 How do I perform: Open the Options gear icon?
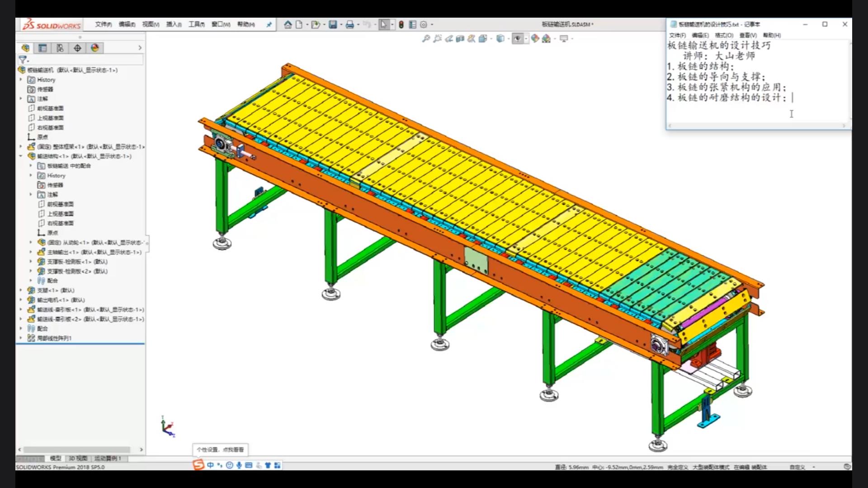(424, 24)
